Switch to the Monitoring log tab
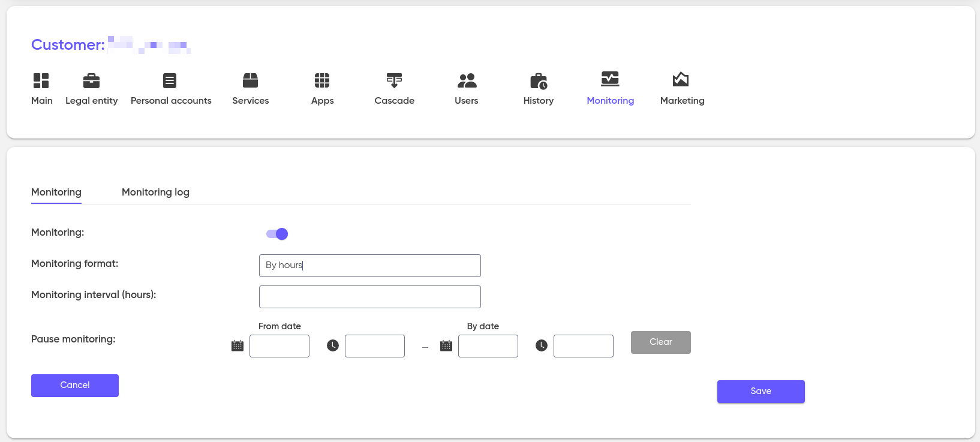 click(x=155, y=193)
